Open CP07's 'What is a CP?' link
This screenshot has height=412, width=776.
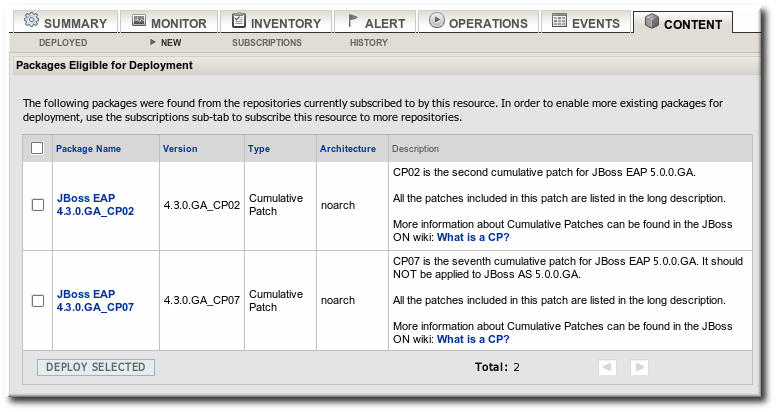(x=473, y=339)
